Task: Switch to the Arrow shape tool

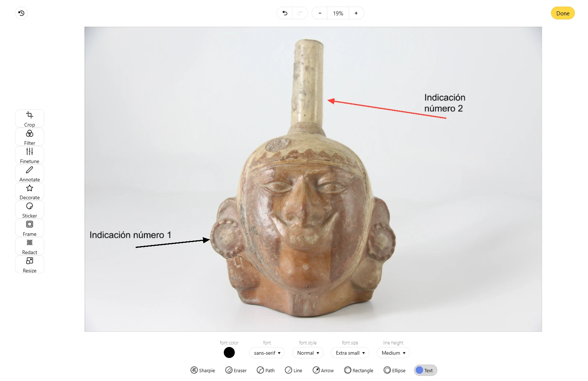Action: 323,370
